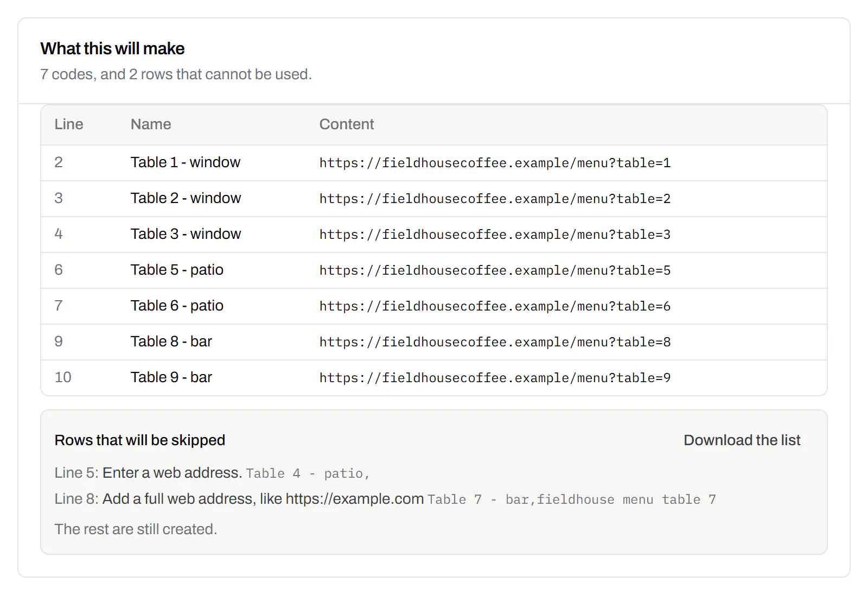Click the URL ending in table=2

495,199
